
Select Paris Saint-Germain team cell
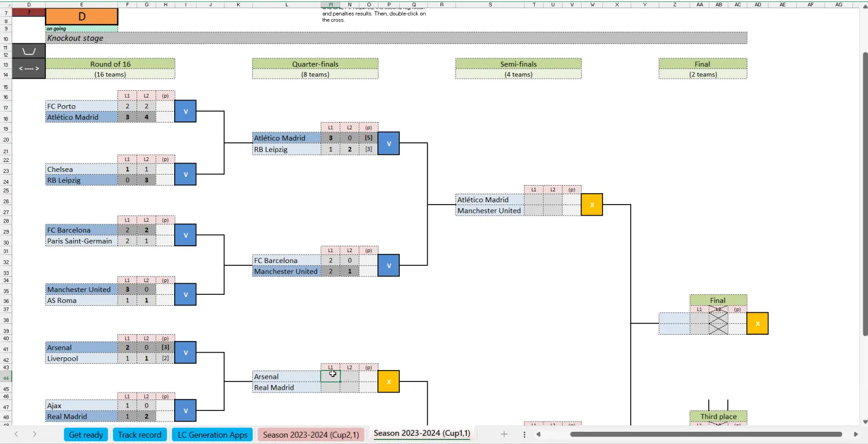point(82,240)
